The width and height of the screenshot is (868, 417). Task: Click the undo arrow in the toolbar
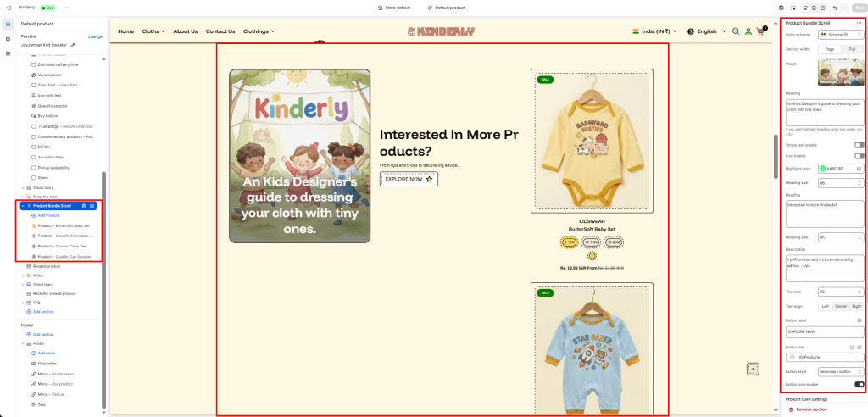coord(835,8)
